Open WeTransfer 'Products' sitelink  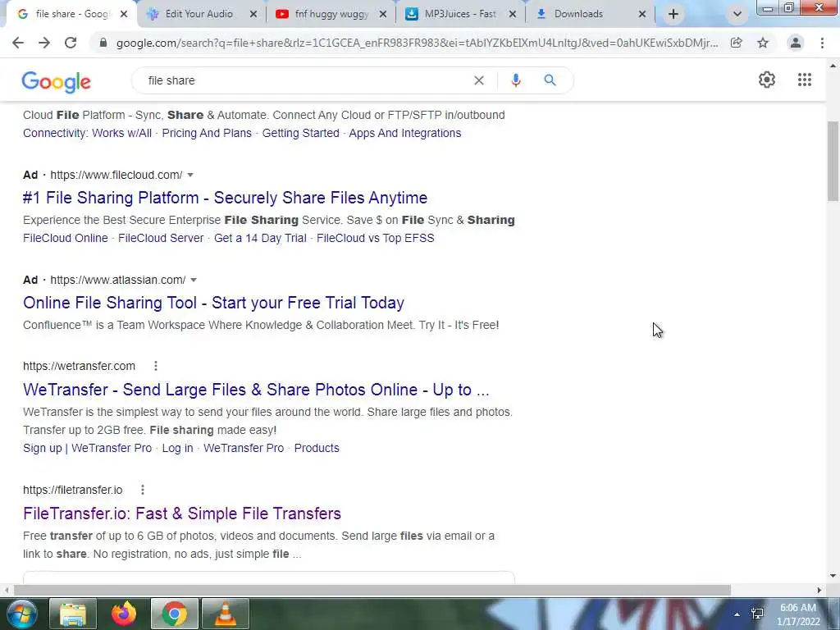317,448
